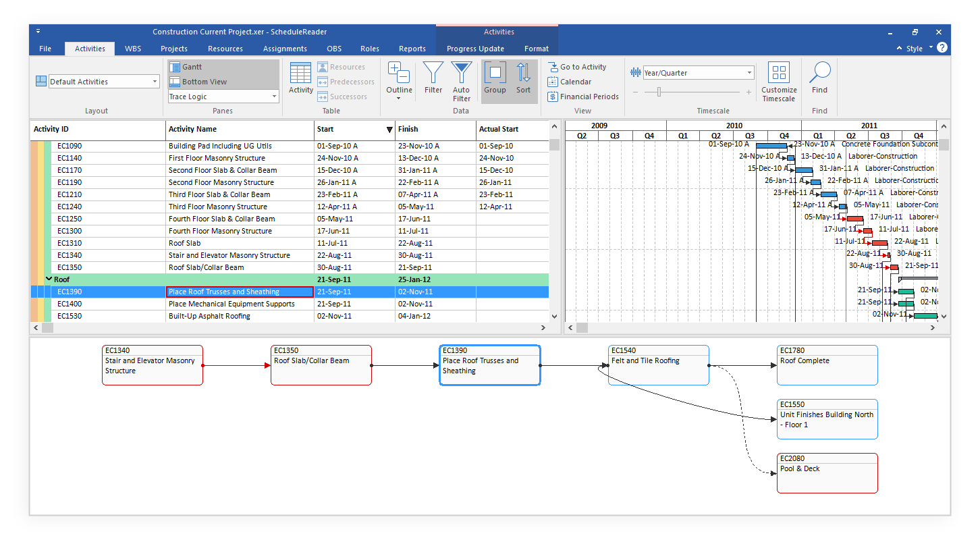Click the timescale zoom-in plus

coord(748,92)
